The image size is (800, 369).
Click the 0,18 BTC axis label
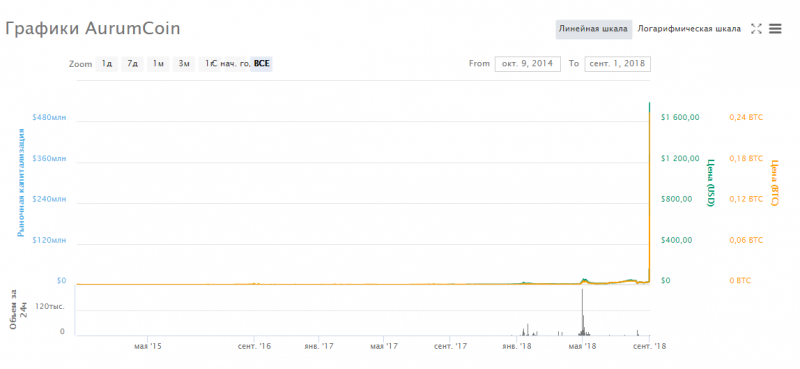[x=746, y=158]
